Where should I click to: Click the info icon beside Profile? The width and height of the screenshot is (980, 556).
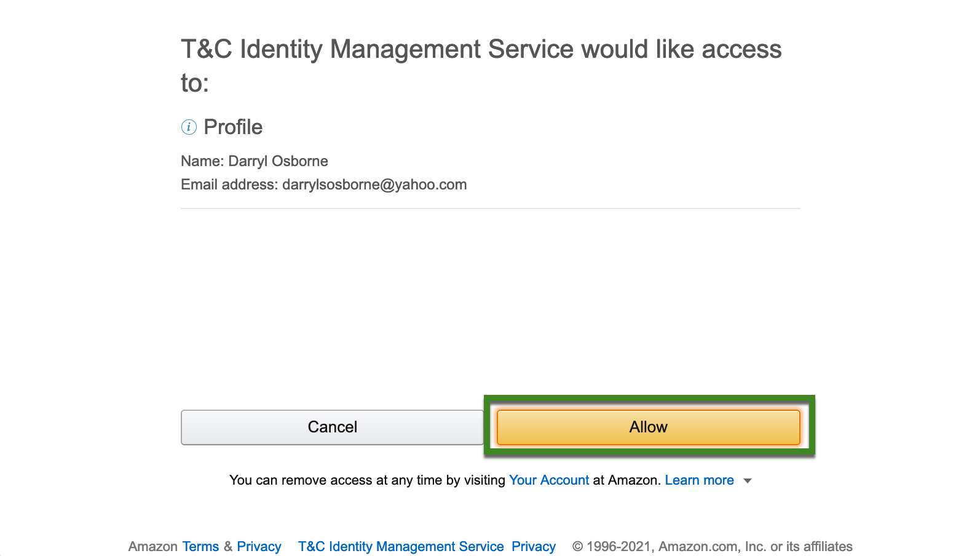click(x=189, y=127)
